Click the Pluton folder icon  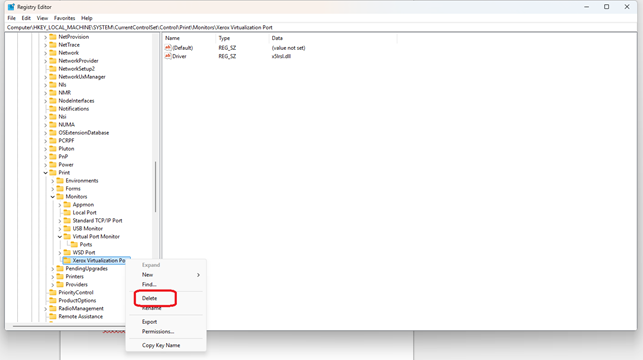(53, 148)
